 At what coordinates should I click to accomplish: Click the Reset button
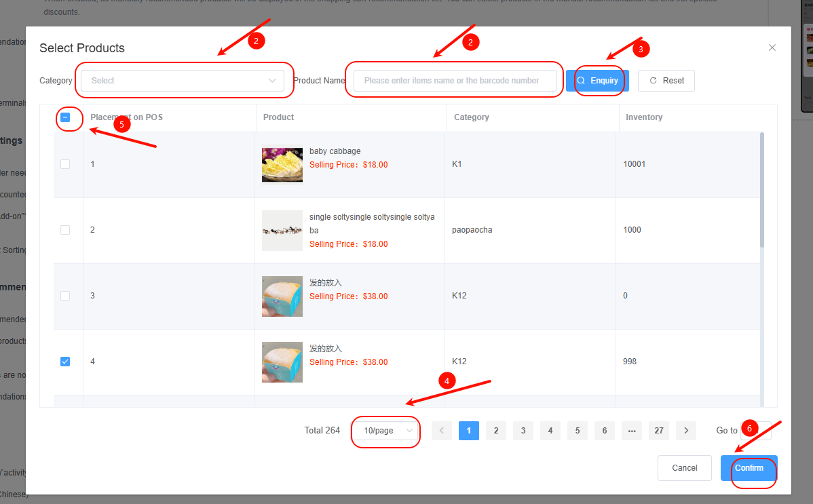pyautogui.click(x=666, y=80)
